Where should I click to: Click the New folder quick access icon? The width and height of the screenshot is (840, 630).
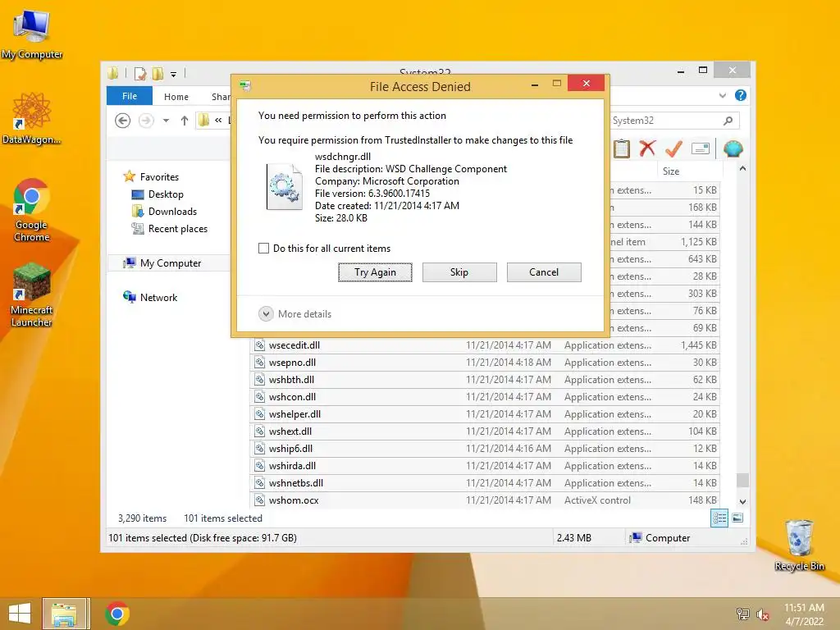tap(157, 73)
